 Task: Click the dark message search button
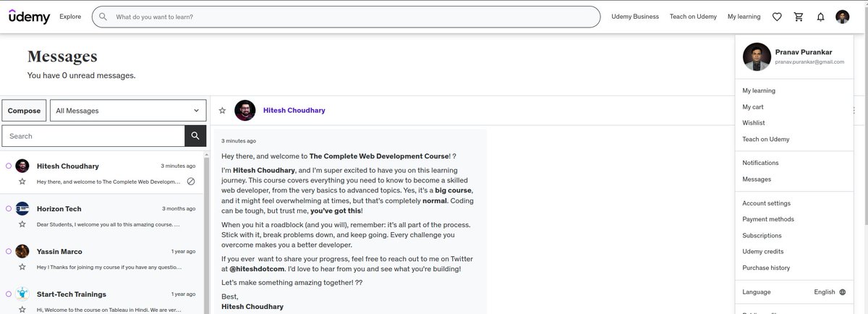coord(195,136)
